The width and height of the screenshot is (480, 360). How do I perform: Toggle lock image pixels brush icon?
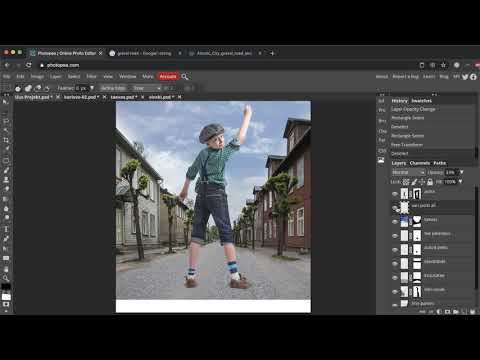tap(414, 182)
